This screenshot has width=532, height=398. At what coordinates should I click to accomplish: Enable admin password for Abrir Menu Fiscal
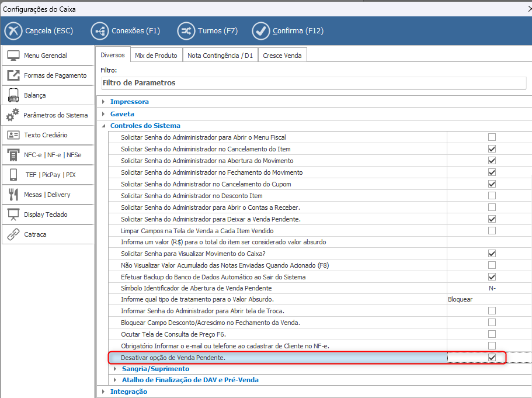coord(492,137)
